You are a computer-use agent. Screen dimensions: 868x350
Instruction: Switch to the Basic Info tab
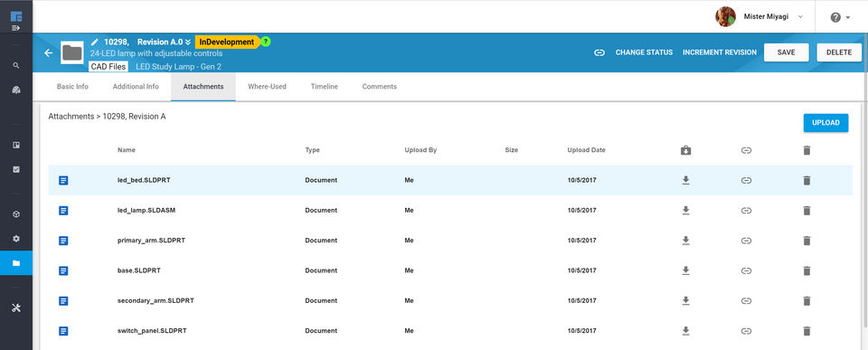click(72, 87)
